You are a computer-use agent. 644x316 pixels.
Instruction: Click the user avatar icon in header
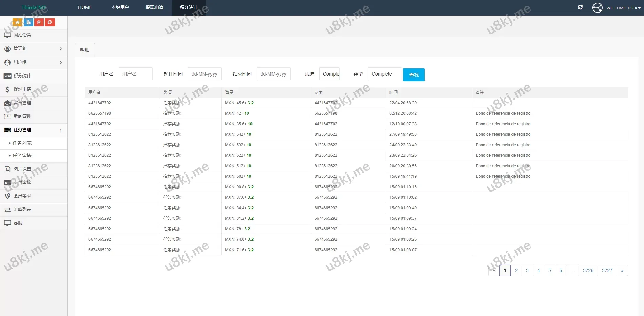tap(597, 8)
